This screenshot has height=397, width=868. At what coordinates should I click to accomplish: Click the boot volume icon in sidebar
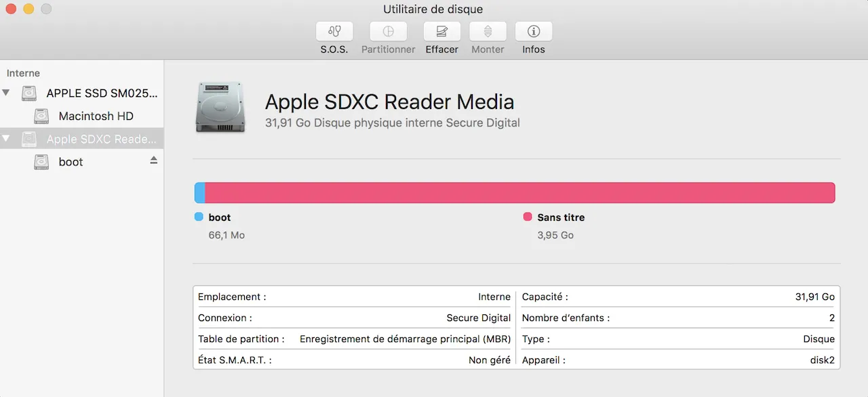42,162
